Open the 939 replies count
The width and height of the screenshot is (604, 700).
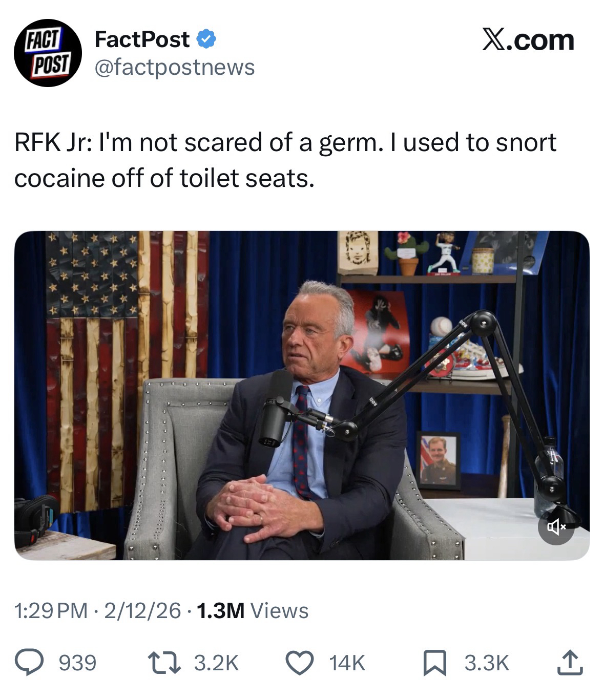click(x=78, y=663)
